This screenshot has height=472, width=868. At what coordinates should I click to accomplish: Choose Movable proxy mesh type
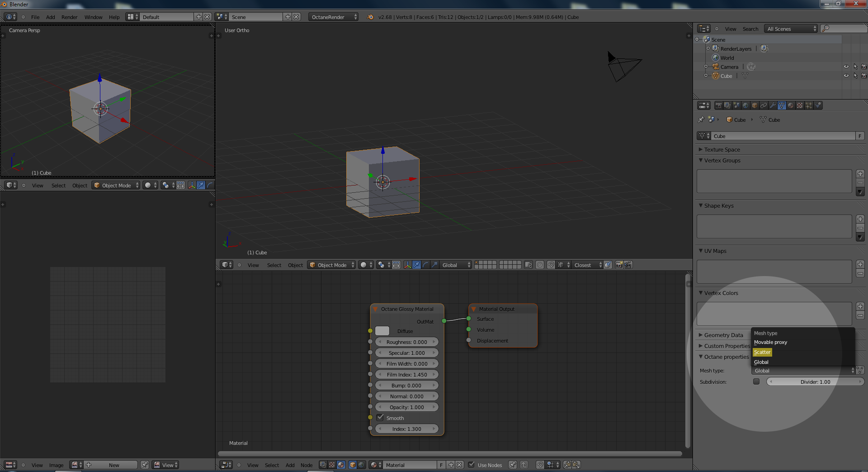point(770,342)
